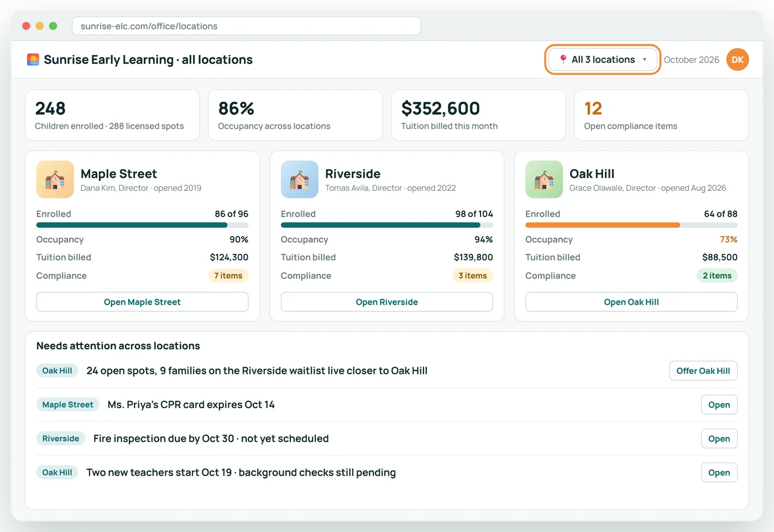Click the $352,600 Tuition billed card
The width and height of the screenshot is (774, 532).
(478, 115)
